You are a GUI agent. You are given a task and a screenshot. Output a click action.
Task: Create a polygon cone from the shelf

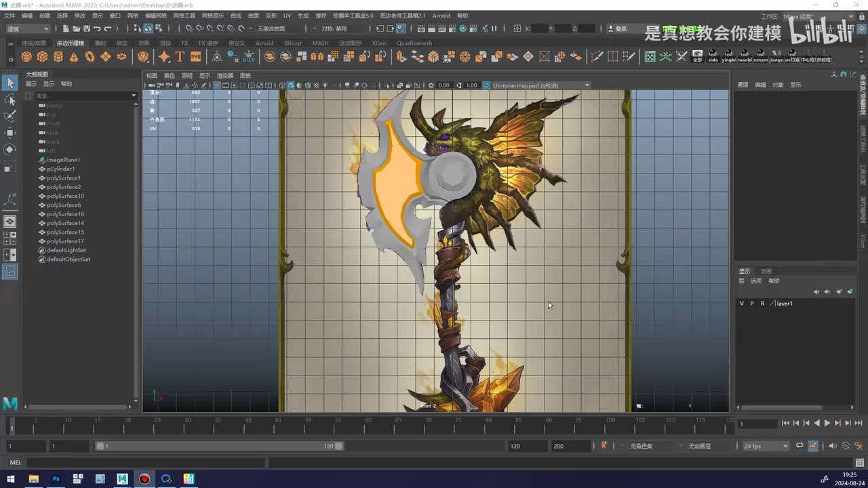[x=74, y=57]
